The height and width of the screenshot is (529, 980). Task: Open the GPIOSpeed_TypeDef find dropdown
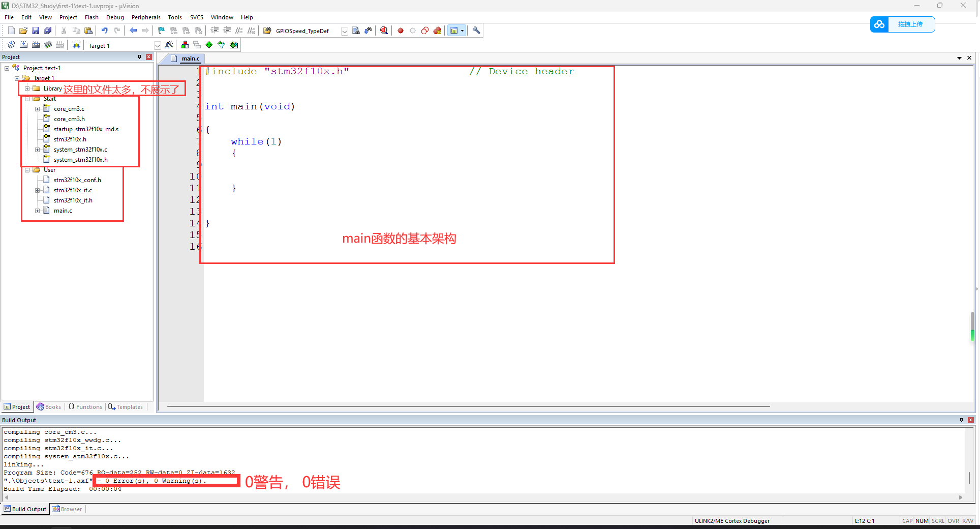[344, 31]
